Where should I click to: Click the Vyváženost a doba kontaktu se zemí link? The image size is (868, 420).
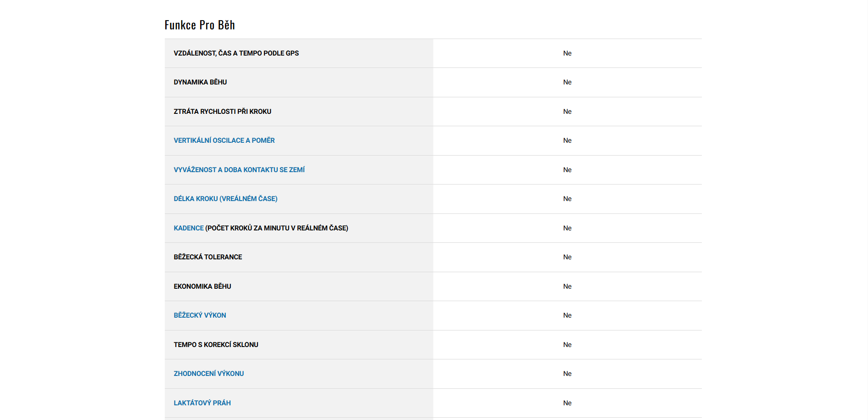tap(239, 170)
